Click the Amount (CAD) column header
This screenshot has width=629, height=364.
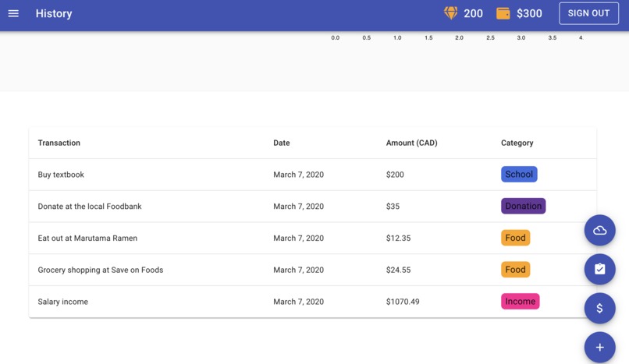click(411, 143)
